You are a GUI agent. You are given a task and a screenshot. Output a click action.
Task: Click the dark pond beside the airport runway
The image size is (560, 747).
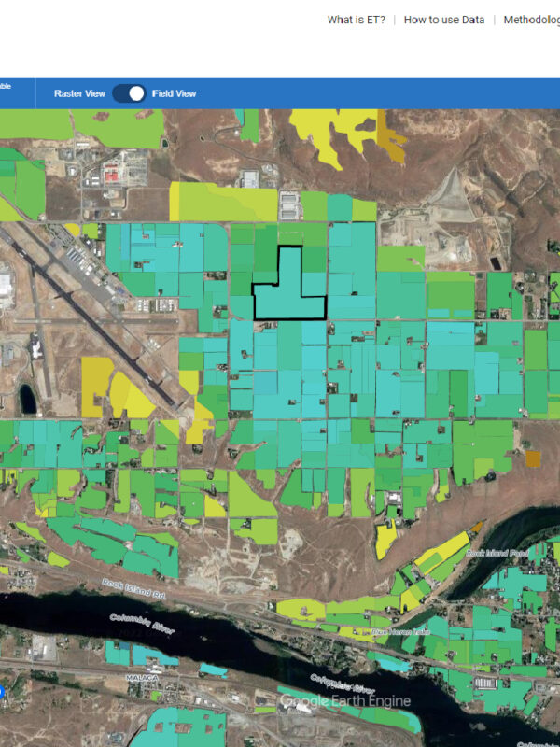coord(27,400)
